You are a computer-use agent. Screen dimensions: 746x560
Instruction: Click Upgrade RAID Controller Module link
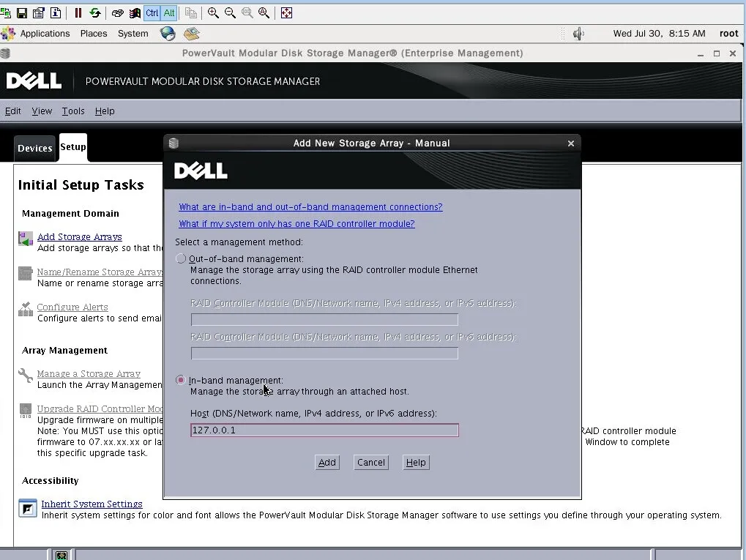100,408
